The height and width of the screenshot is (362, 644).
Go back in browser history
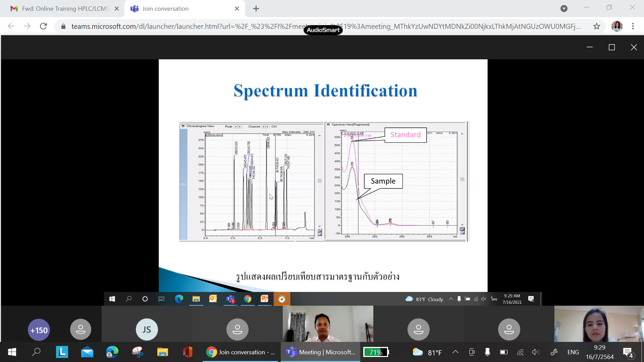tap(11, 26)
